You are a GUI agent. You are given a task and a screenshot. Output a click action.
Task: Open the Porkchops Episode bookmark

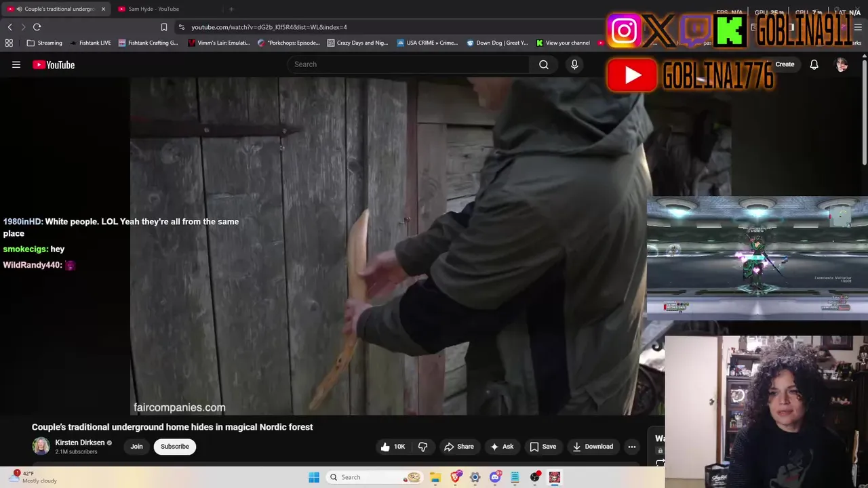click(x=289, y=43)
